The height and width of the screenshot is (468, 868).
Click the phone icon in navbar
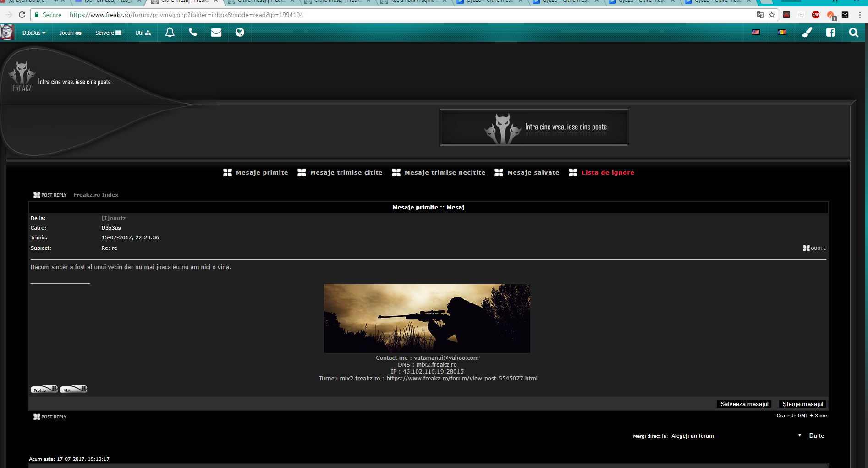(x=193, y=33)
